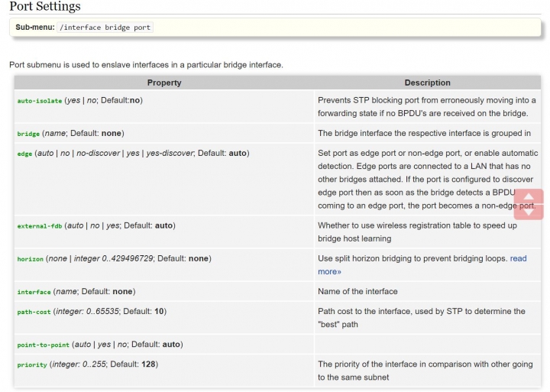Screen dimensions: 550x392
Task: Click the intro sentence "Port submenu is used to enslave"
Action: coord(146,65)
